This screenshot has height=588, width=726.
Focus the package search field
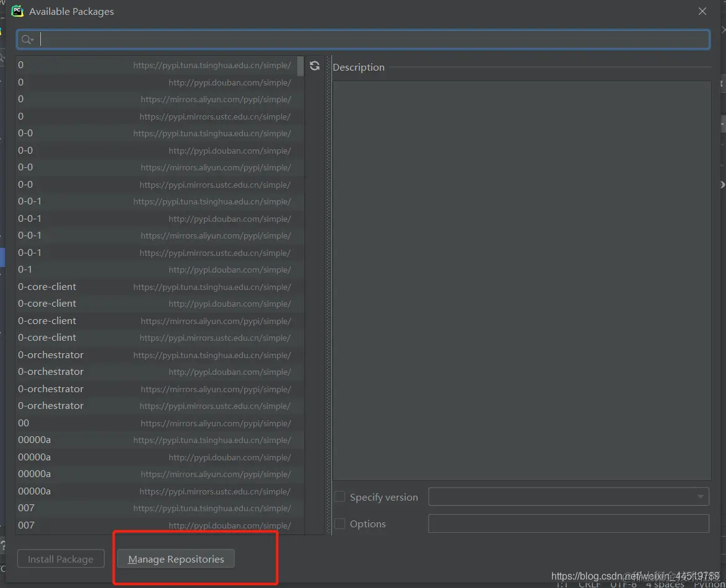click(363, 40)
